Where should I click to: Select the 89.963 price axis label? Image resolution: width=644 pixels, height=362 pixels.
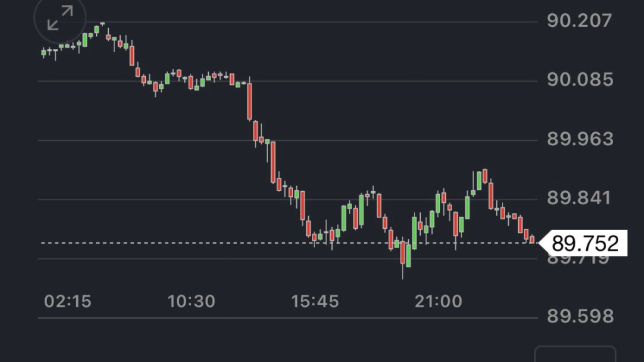(x=579, y=139)
